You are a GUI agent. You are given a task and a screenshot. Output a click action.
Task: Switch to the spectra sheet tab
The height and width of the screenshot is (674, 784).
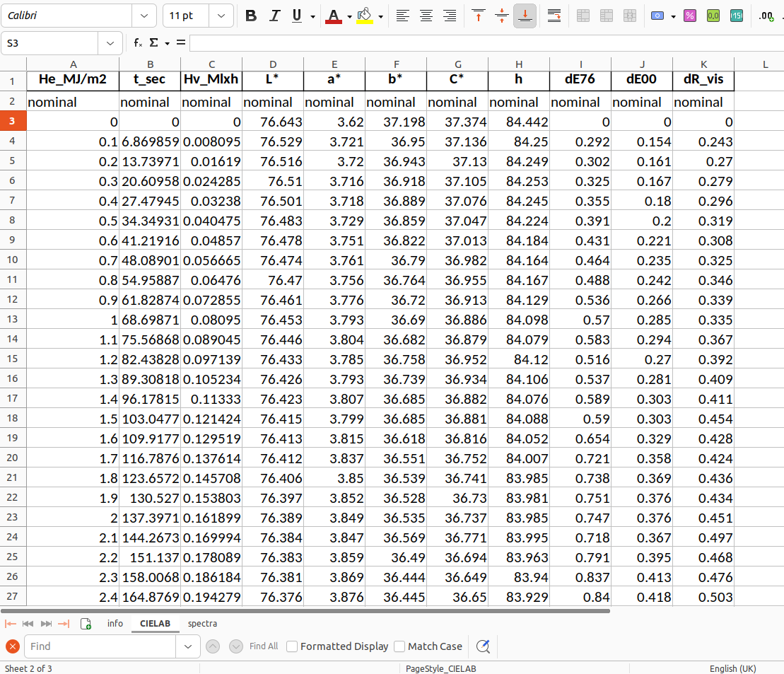[x=202, y=624]
